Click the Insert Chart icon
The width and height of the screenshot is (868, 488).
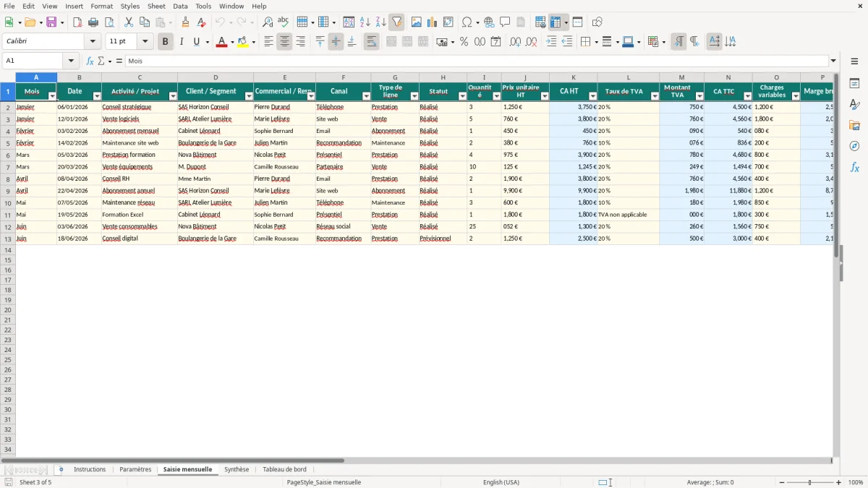pos(432,22)
